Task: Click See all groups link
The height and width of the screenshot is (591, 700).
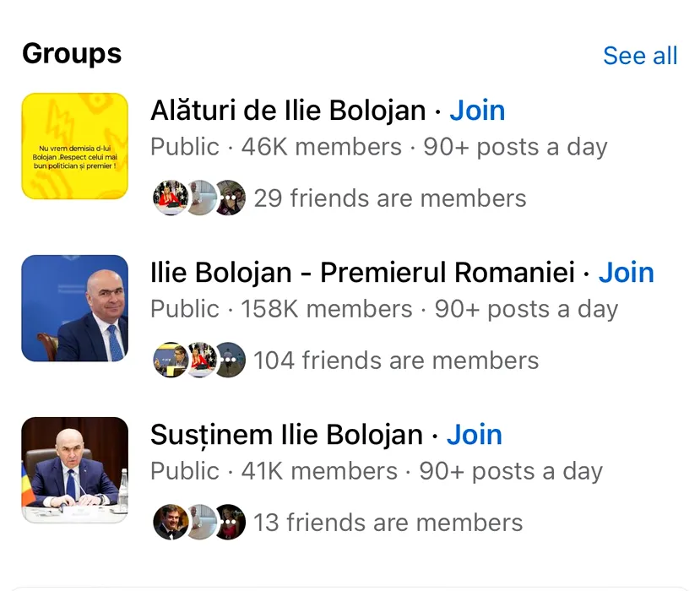Action: click(639, 56)
